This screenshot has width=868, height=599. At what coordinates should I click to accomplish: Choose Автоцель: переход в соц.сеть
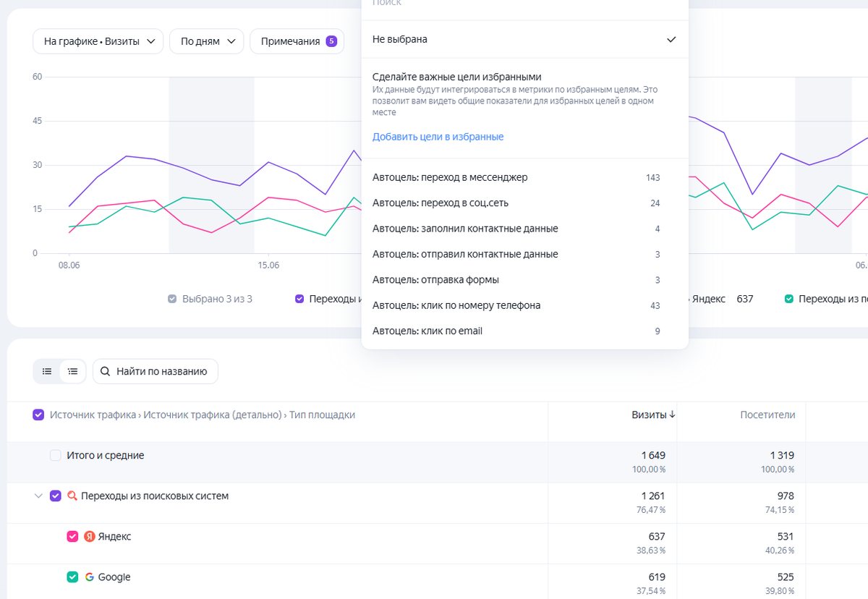click(x=524, y=203)
